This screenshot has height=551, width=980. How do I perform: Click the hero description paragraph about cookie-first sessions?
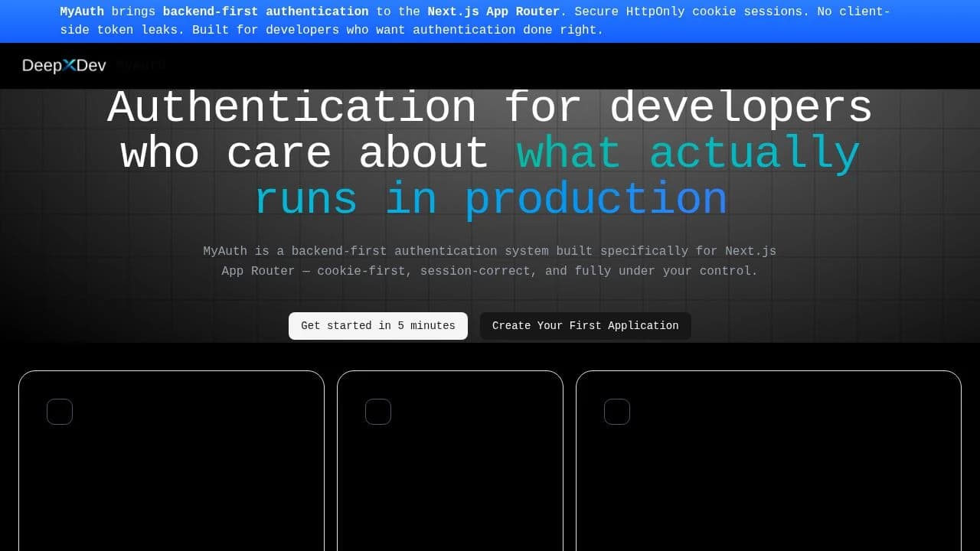(x=490, y=260)
